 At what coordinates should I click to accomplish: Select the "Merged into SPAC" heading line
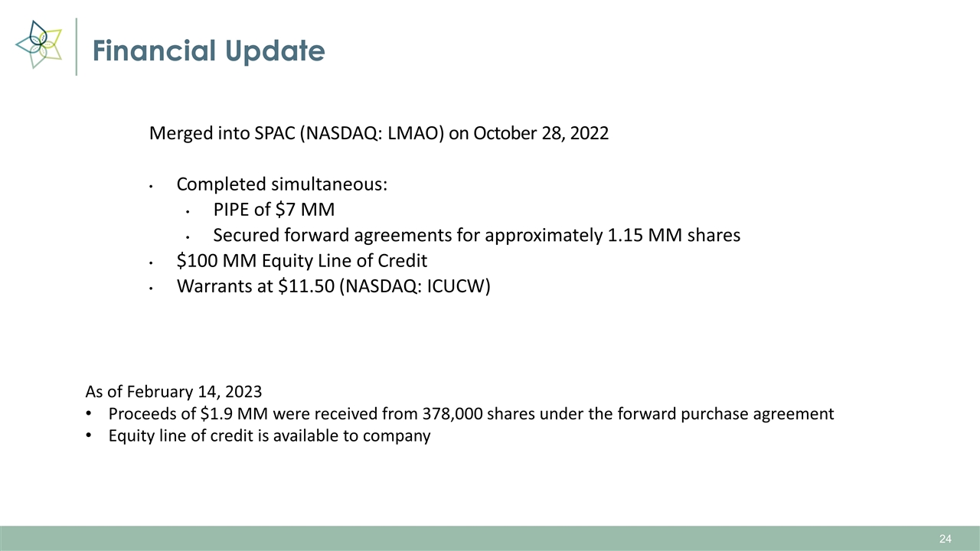pos(378,133)
